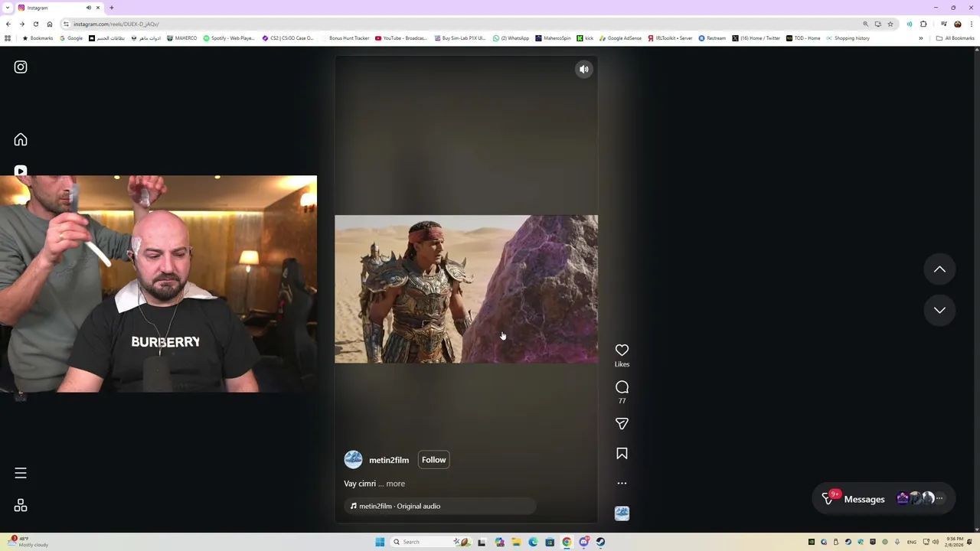Open the Reels sidebar icon
The height and width of the screenshot is (551, 980).
click(21, 171)
